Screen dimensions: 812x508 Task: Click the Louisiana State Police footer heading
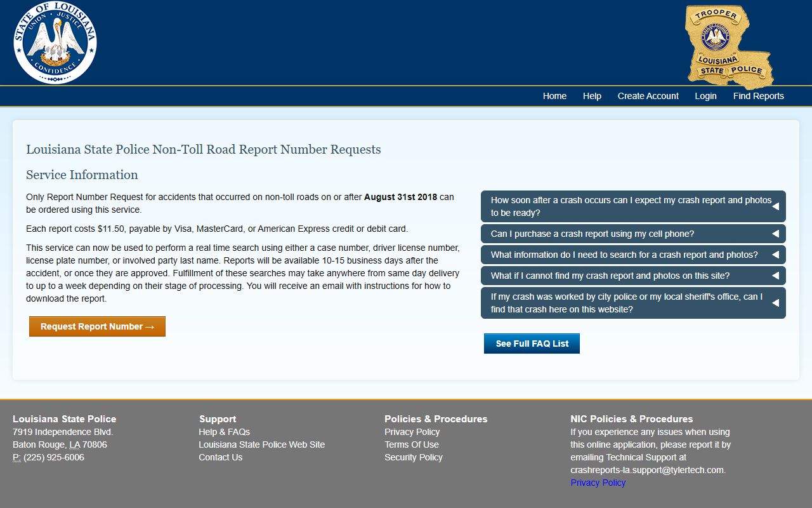(x=65, y=419)
